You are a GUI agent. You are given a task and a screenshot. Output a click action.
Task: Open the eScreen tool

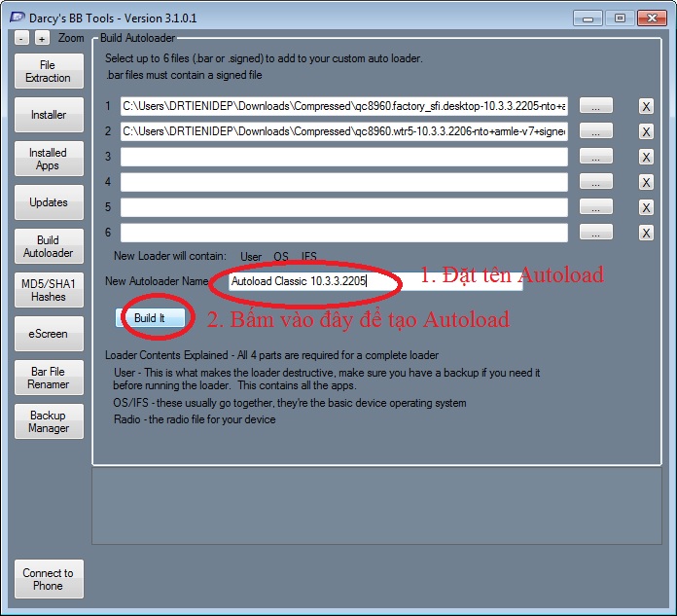tap(49, 334)
